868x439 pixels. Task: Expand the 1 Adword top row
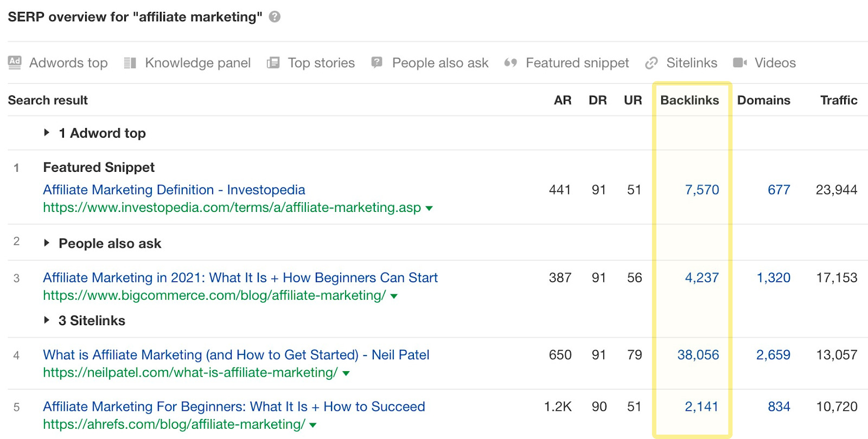(x=47, y=133)
